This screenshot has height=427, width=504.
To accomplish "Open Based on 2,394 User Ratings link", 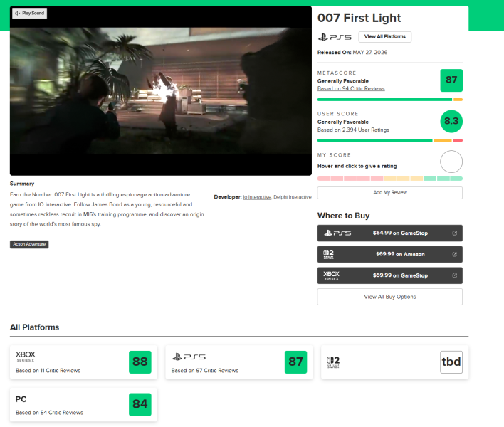I will [353, 130].
